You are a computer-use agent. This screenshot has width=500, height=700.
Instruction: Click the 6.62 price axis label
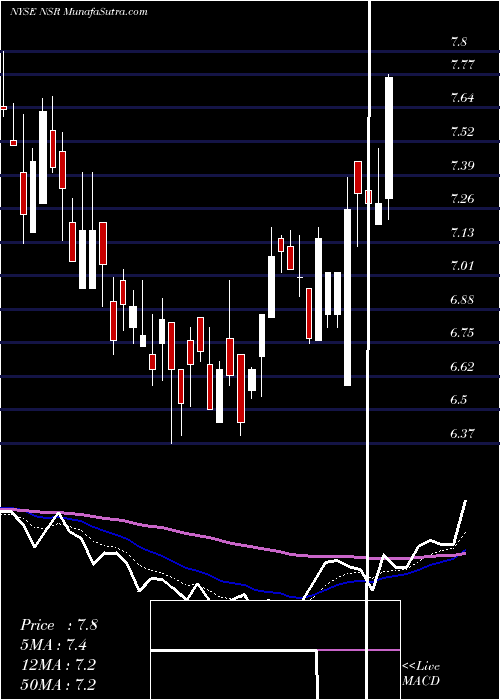coord(462,367)
